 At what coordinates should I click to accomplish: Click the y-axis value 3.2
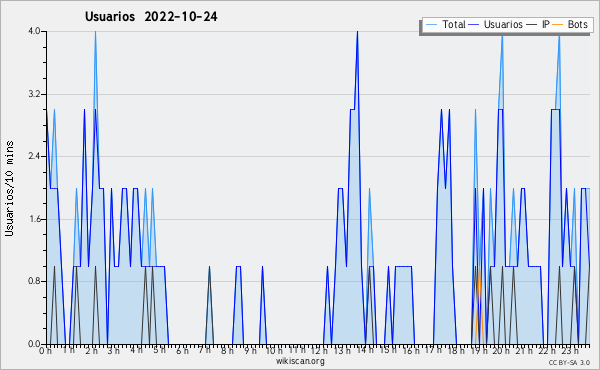coord(35,94)
